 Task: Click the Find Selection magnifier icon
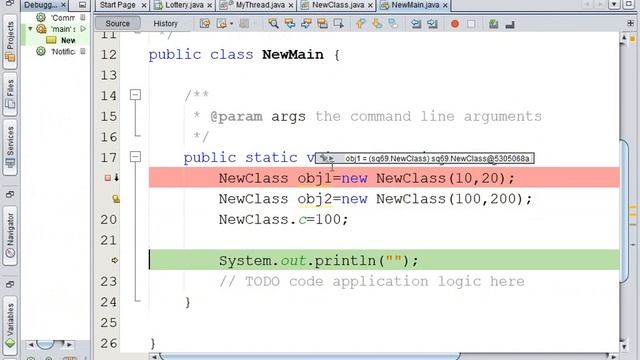click(273, 24)
